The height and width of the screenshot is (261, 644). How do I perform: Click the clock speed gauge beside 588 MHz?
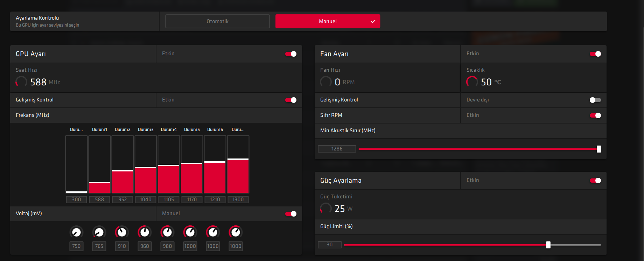click(21, 82)
